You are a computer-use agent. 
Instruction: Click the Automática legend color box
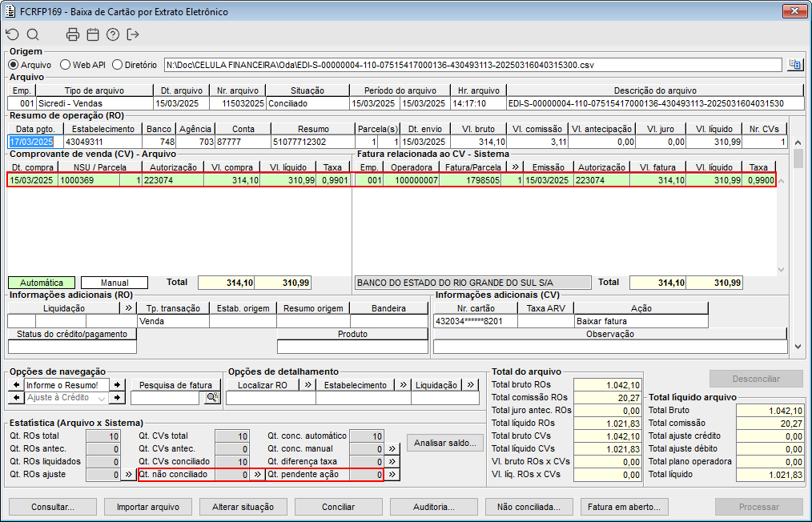coord(42,283)
